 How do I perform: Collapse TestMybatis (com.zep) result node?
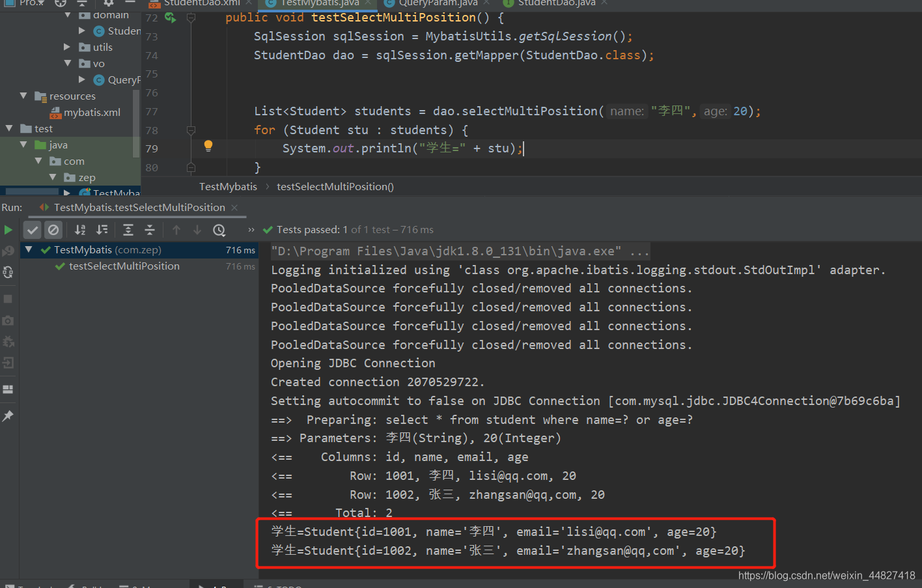coord(29,250)
